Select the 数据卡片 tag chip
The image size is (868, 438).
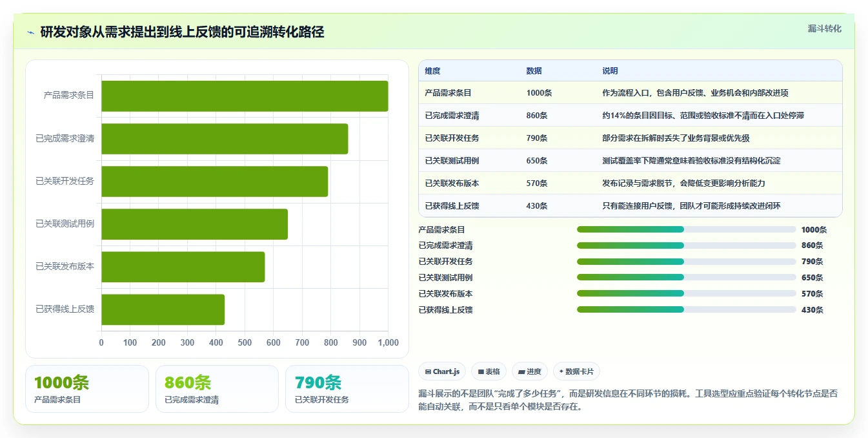[x=576, y=371]
